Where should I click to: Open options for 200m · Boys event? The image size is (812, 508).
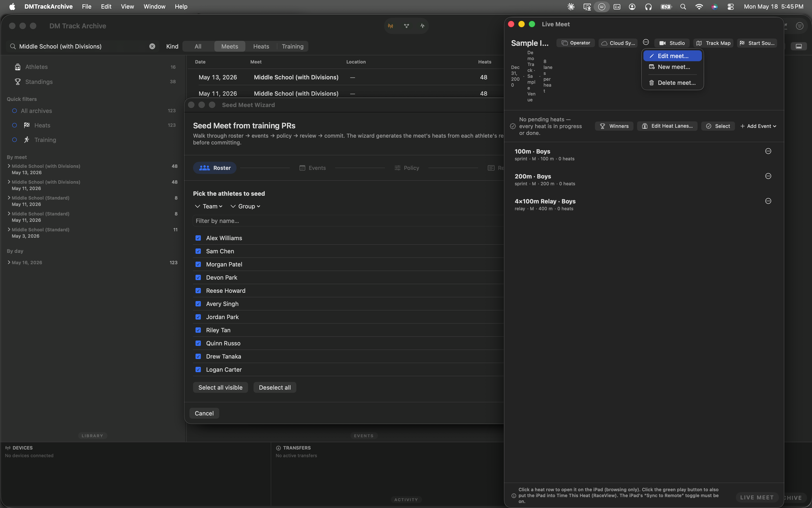pos(768,176)
